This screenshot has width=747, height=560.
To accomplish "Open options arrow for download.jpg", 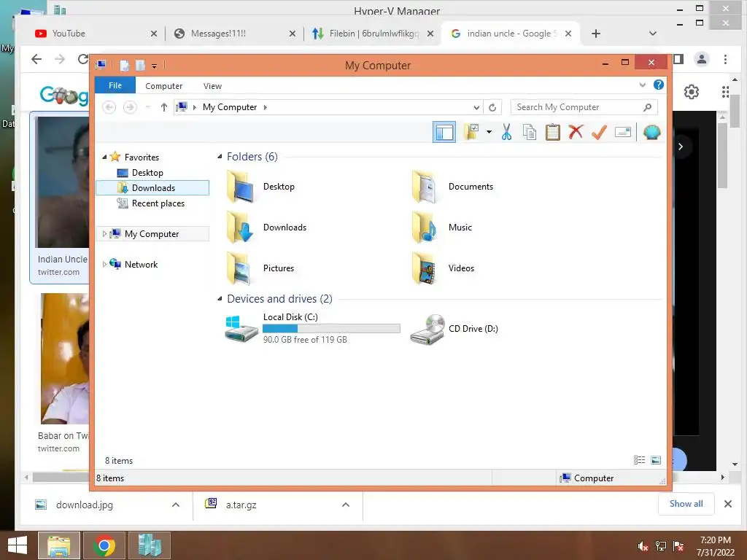I will [175, 505].
